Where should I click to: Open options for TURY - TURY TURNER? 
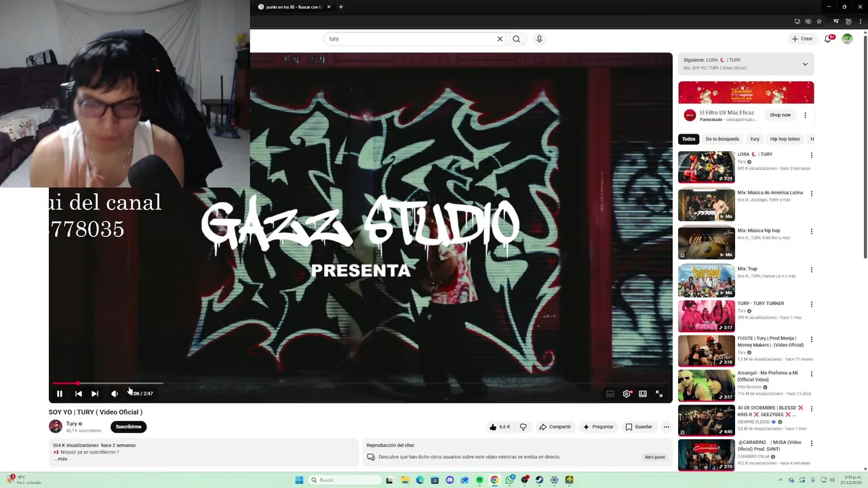(811, 304)
